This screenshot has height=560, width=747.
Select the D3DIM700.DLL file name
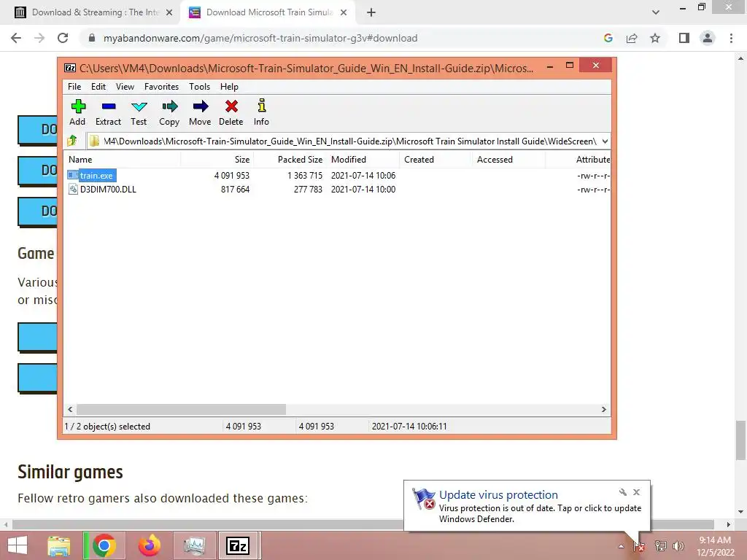coord(108,190)
